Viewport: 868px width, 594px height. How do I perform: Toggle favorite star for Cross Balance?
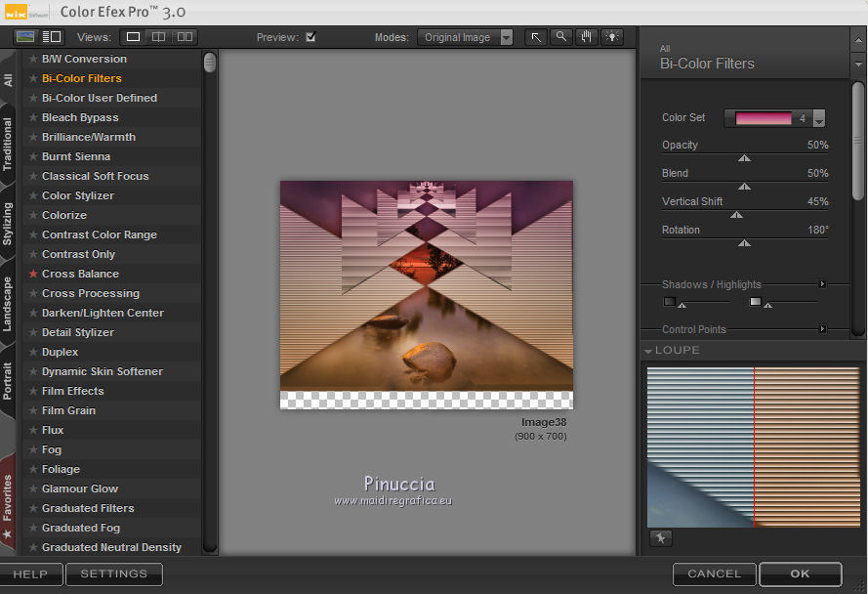tap(33, 274)
